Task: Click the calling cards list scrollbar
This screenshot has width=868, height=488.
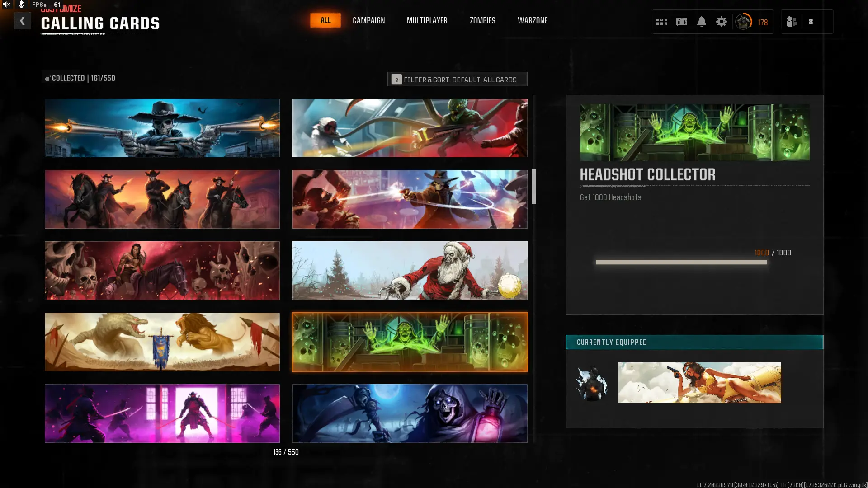Action: [x=534, y=187]
